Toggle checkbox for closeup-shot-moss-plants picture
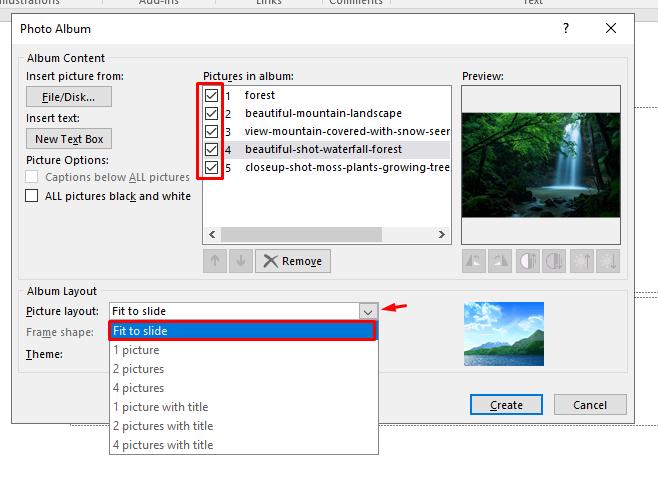This screenshot has height=483, width=658. [x=212, y=167]
